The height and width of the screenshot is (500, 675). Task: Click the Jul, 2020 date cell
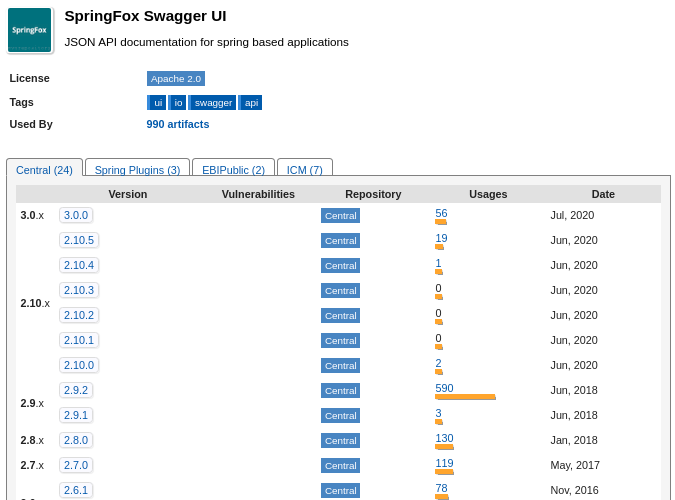tap(572, 215)
